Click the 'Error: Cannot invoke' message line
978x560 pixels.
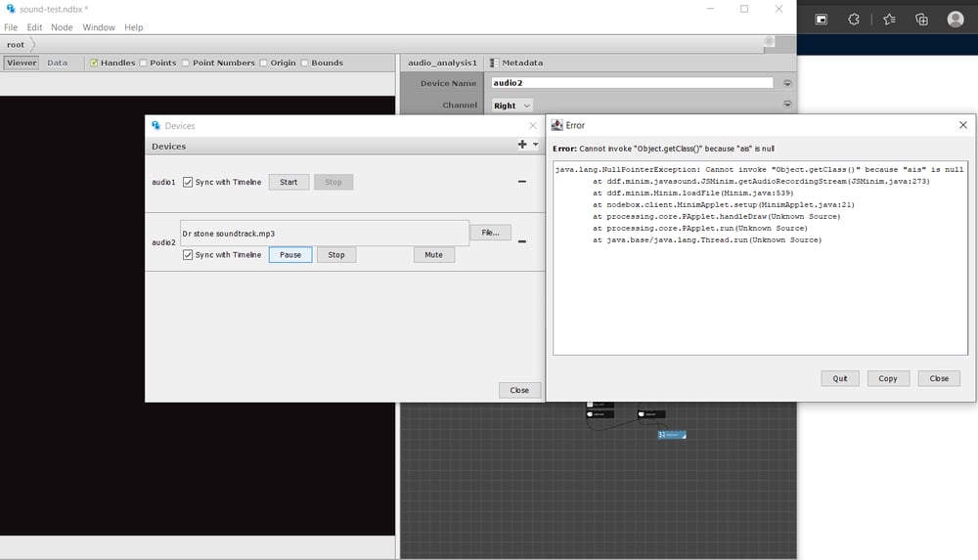[x=663, y=150]
